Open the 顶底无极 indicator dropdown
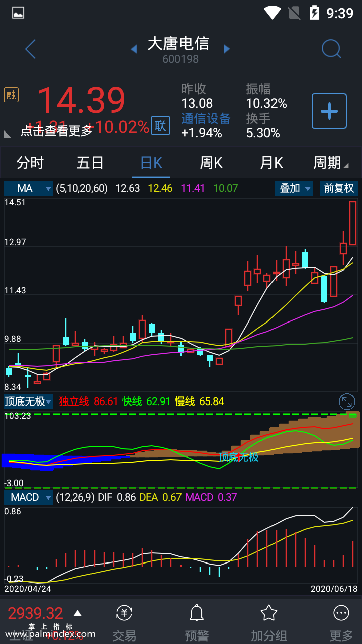Screen dimensions: 362x644 [29, 401]
